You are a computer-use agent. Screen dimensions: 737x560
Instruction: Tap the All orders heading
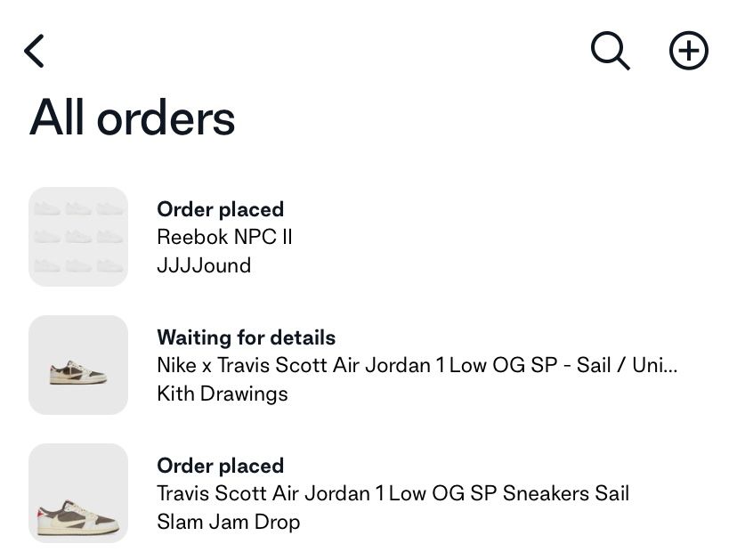132,118
